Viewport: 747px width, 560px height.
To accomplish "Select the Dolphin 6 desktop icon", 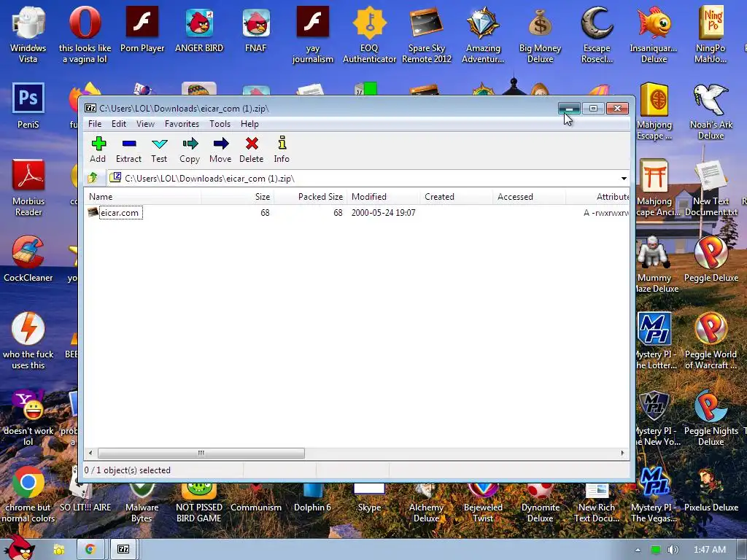I will click(x=312, y=497).
